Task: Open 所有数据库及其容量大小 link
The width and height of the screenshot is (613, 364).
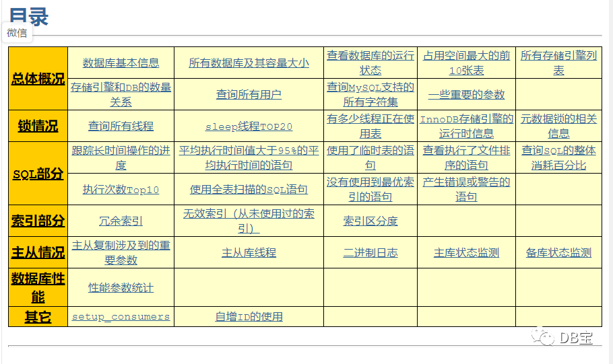Action: (x=249, y=63)
